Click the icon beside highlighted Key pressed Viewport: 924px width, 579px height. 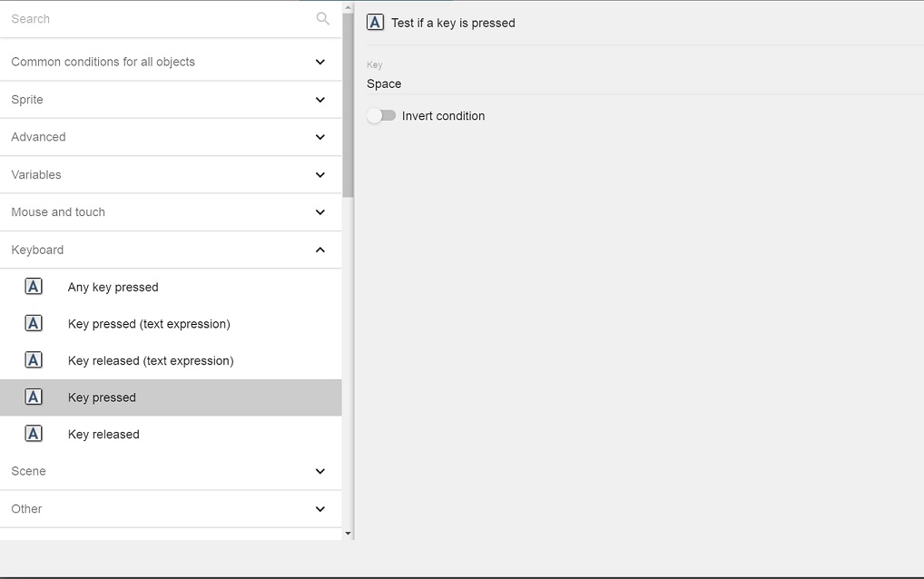34,397
